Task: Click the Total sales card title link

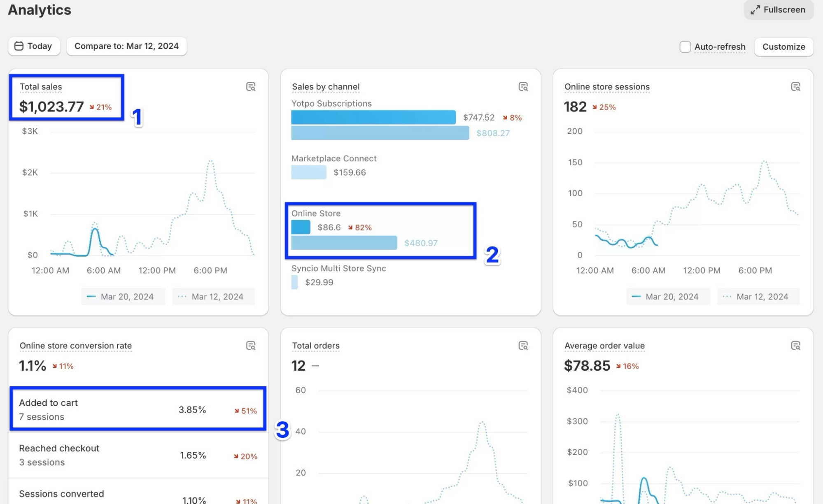Action: (41, 87)
